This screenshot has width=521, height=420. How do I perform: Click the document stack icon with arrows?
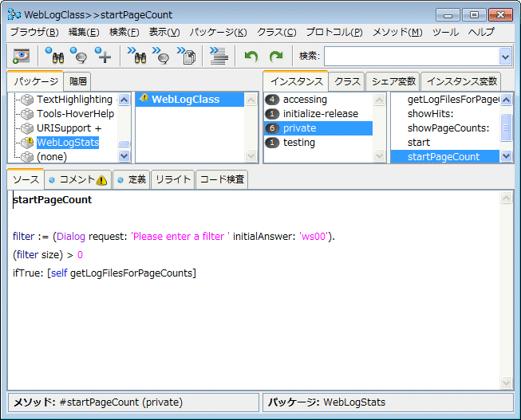coord(187,56)
